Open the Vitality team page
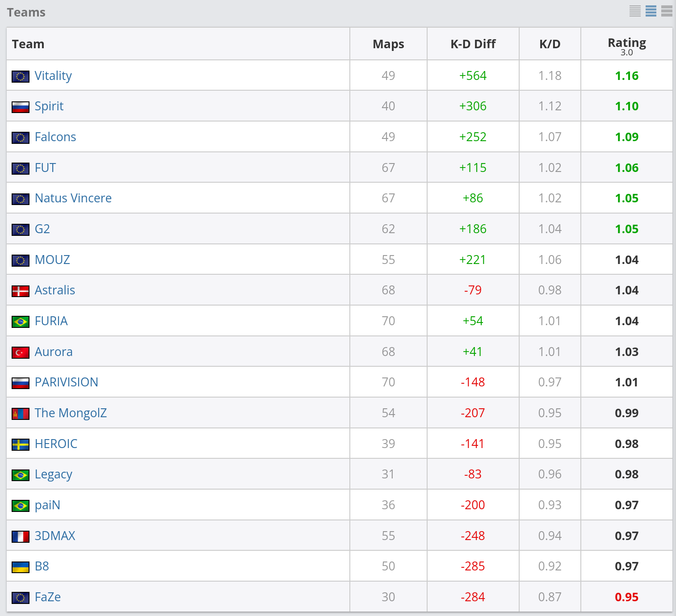The image size is (676, 616). (53, 76)
